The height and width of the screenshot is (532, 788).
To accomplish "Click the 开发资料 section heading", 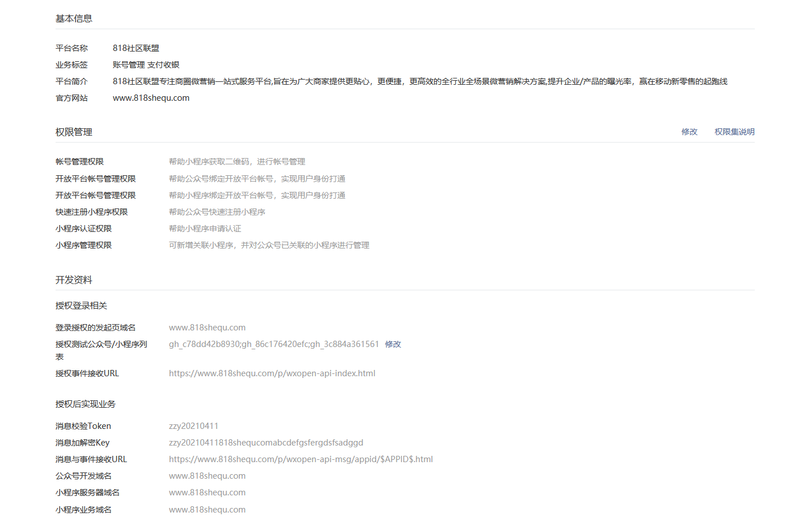I will (x=74, y=279).
